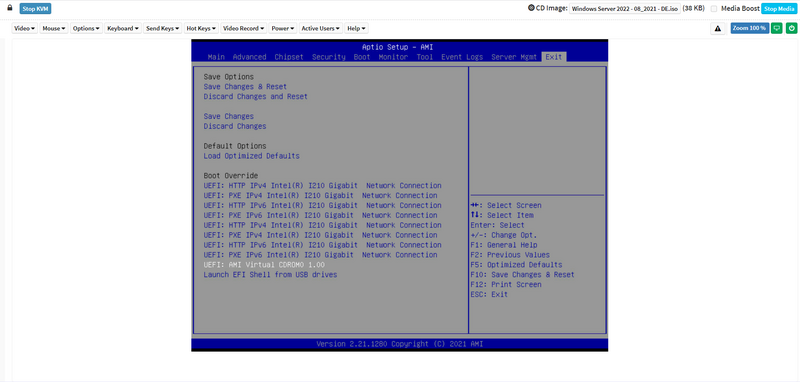The width and height of the screenshot is (800, 382).
Task: Click the Stop Media button
Action: tap(779, 9)
